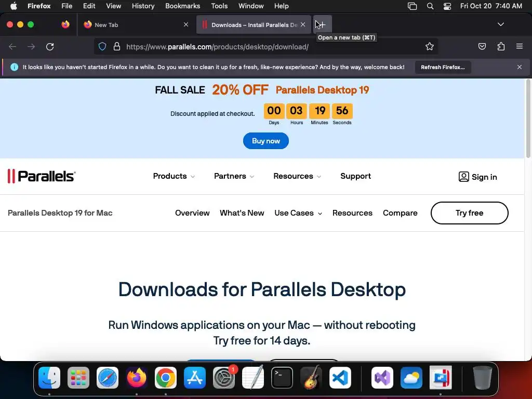Click the Try free button
This screenshot has height=399, width=532.
pyautogui.click(x=470, y=213)
